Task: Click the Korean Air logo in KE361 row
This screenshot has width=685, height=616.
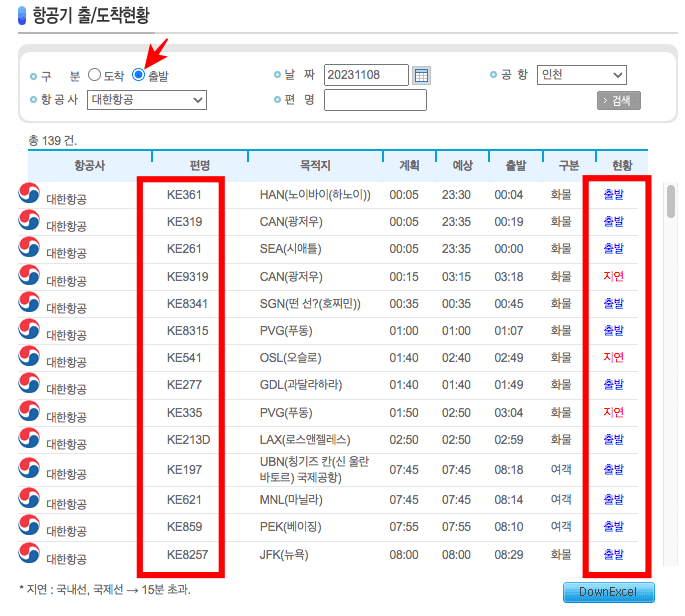Action: (x=29, y=193)
